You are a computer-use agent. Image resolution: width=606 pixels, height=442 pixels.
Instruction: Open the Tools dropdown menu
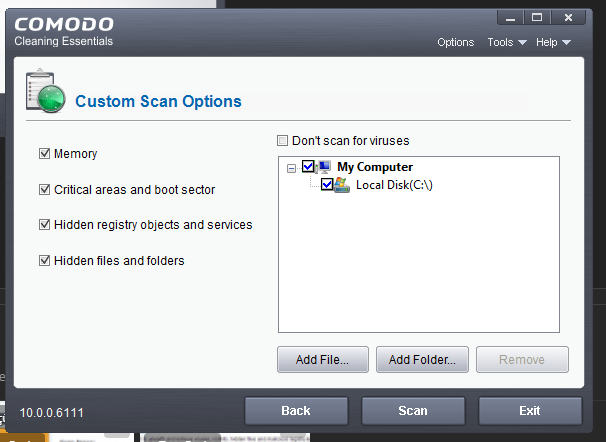click(505, 42)
